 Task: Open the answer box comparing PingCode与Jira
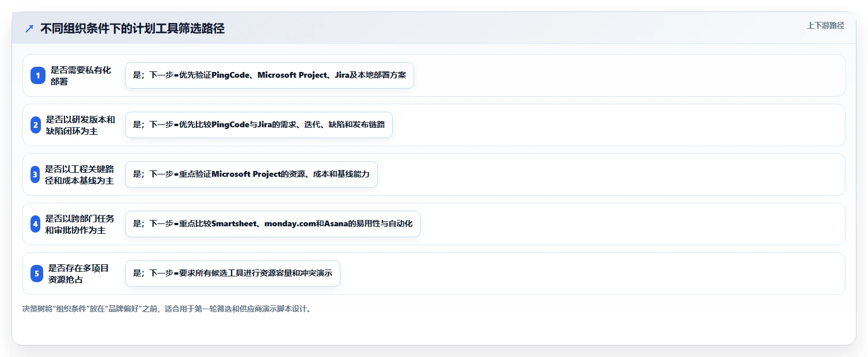259,125
